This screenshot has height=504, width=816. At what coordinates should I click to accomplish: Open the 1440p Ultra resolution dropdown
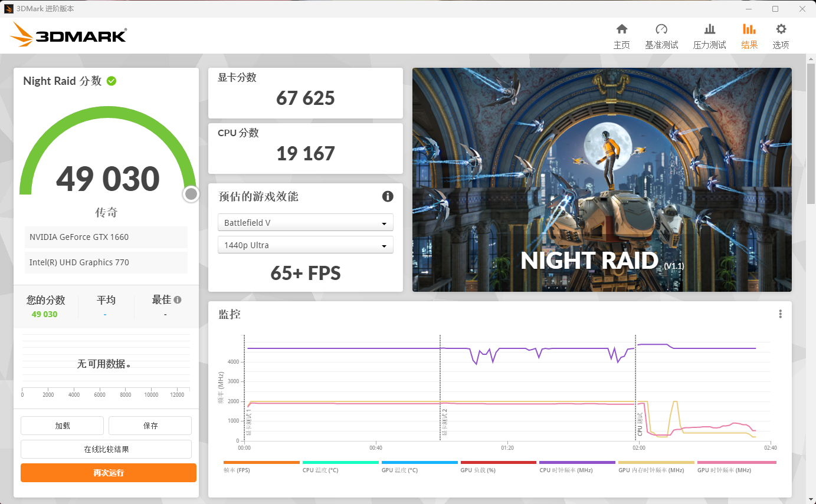coord(306,245)
